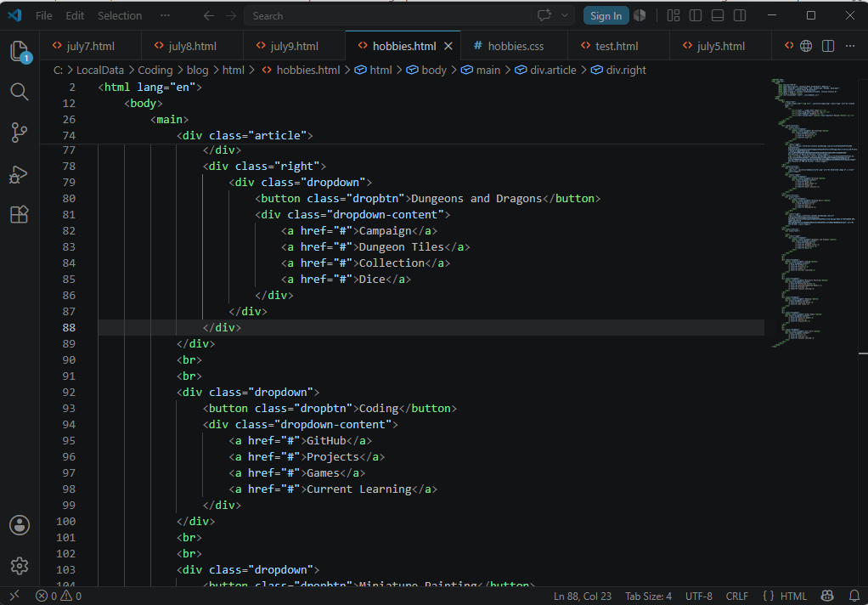This screenshot has width=868, height=605.
Task: Change the UTF-8 encoding
Action: pyautogui.click(x=699, y=597)
